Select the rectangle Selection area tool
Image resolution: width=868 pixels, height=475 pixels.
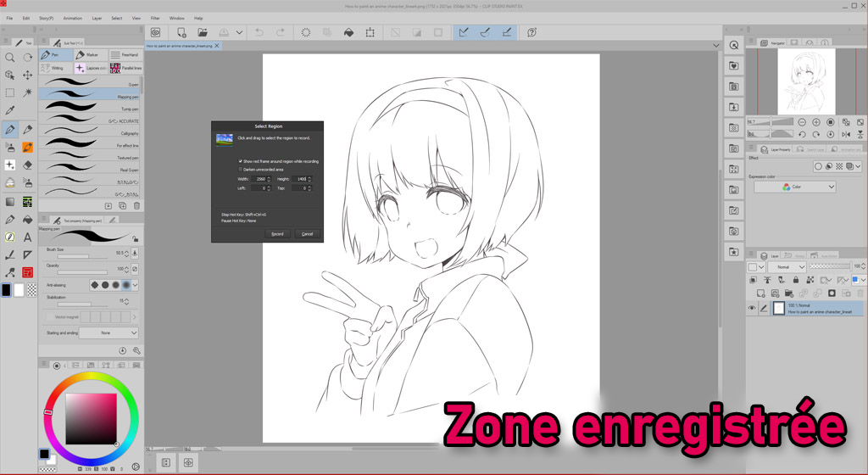(10, 92)
